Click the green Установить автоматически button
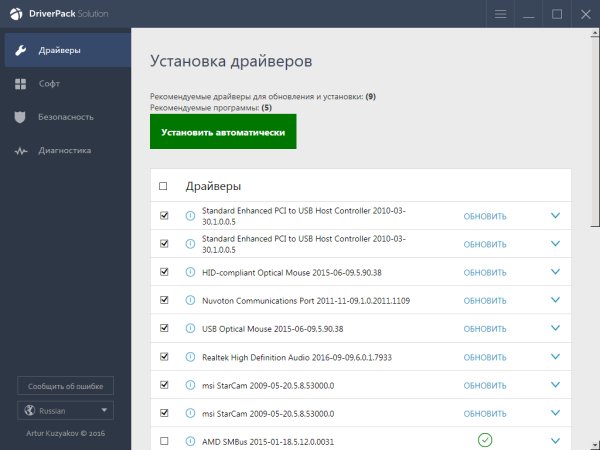This screenshot has width=600, height=450. (223, 132)
